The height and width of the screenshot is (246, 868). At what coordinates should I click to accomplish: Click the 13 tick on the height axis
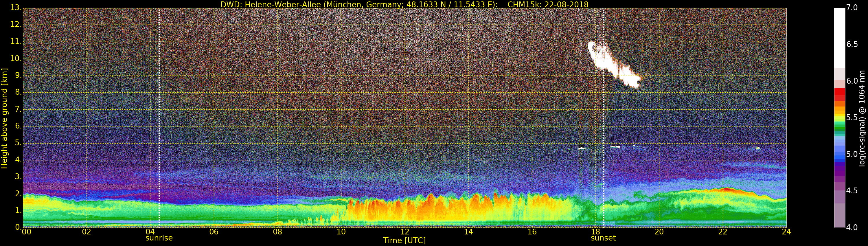coord(15,8)
